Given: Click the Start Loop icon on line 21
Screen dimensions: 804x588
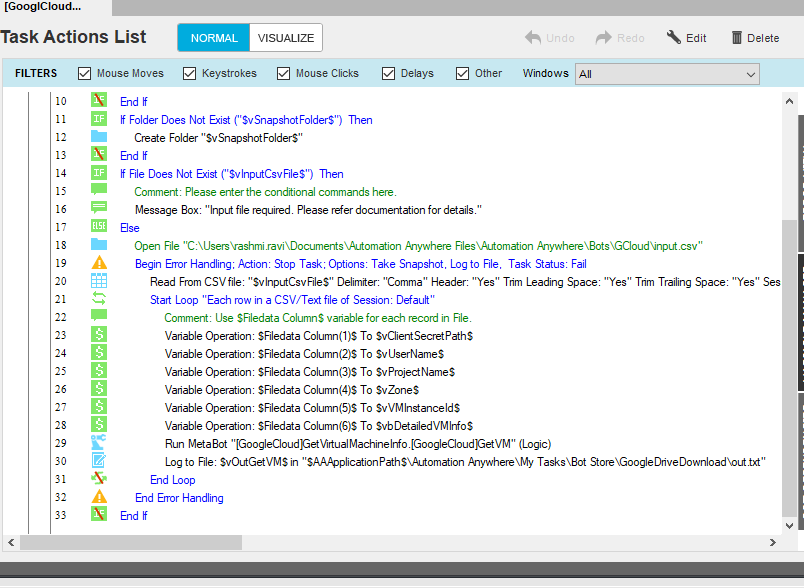Looking at the screenshot, I should 99,299.
